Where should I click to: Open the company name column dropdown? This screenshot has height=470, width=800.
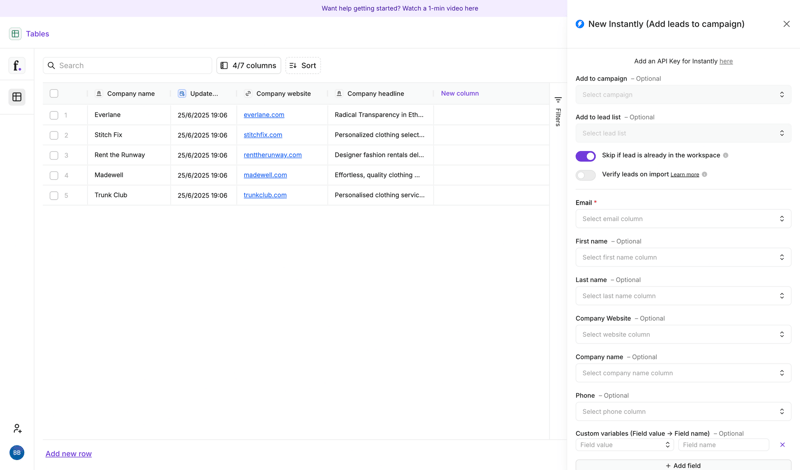pos(683,373)
